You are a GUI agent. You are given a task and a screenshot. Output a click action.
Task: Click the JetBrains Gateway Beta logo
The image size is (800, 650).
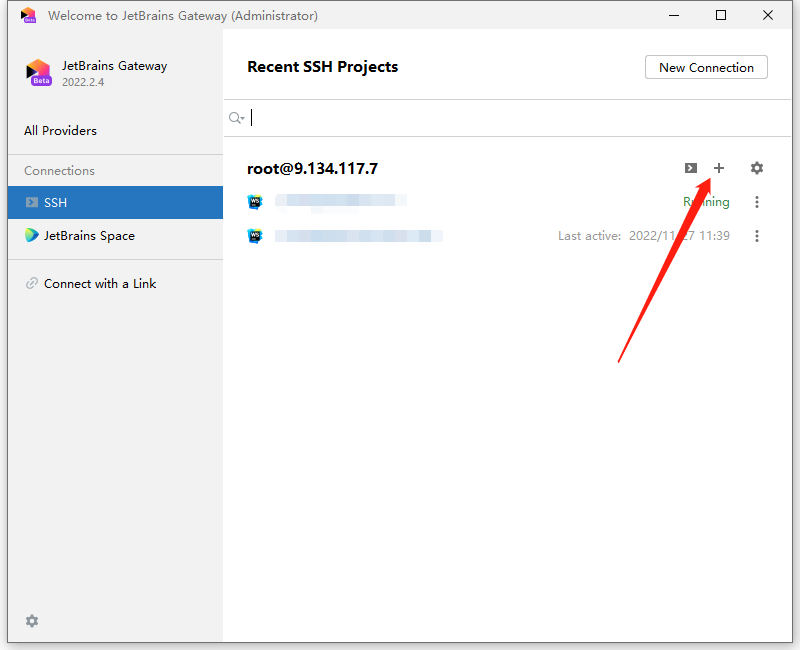click(x=39, y=72)
